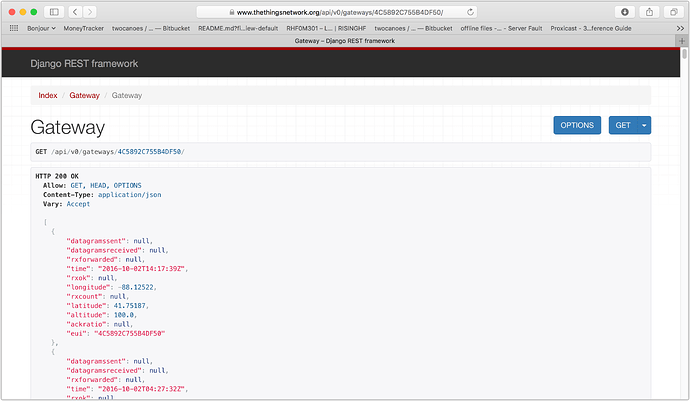
Task: Open the downloads icon in toolbar
Action: (x=625, y=11)
